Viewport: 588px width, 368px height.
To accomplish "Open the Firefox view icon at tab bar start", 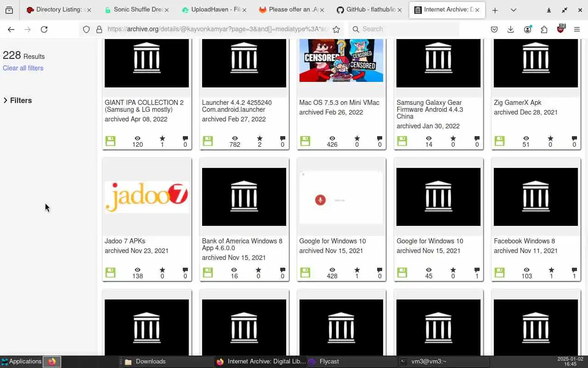I will [9, 10].
